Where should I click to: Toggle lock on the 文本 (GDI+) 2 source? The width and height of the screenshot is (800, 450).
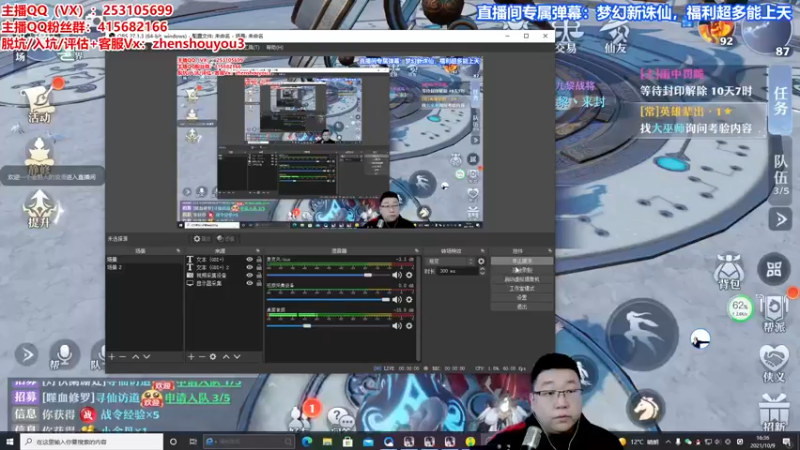[x=259, y=267]
